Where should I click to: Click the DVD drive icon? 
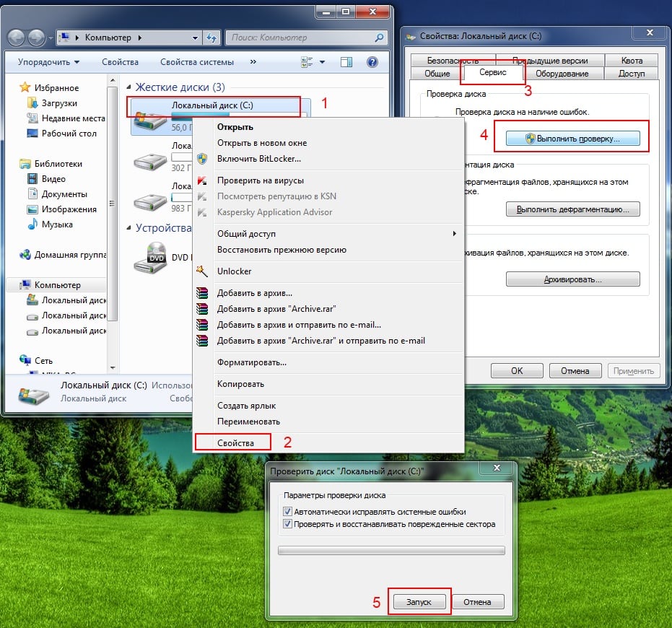pos(150,256)
